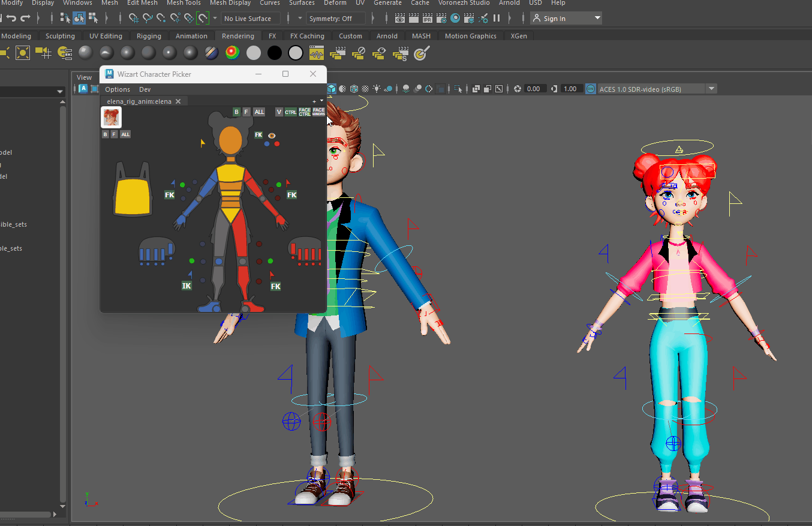The image size is (812, 526).
Task: Open the ACES 1.0 SDR-video color space dropdown
Action: (711, 88)
